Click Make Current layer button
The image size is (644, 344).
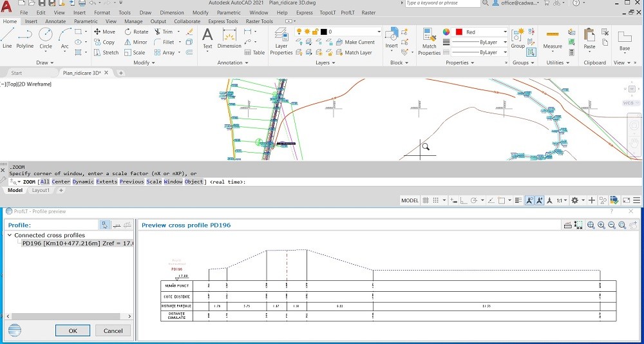click(355, 42)
